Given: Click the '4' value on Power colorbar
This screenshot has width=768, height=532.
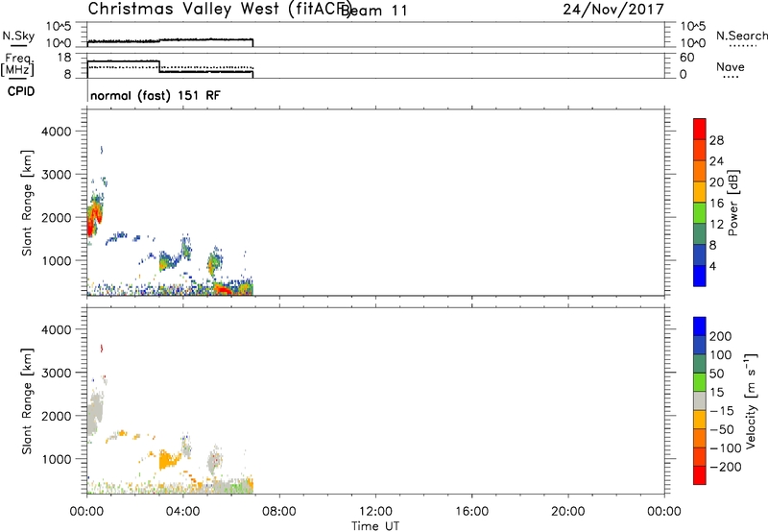Looking at the screenshot, I should coord(712,267).
